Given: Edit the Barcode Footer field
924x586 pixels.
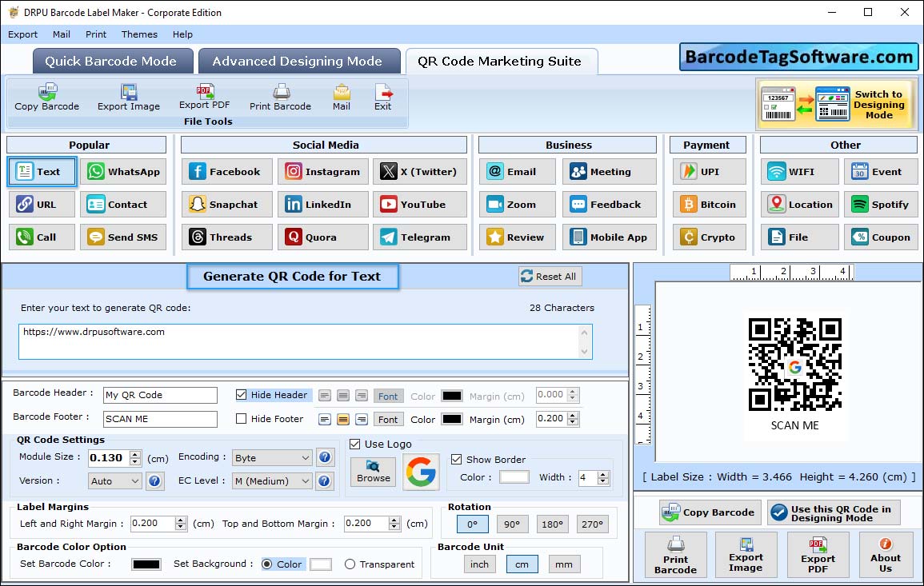Looking at the screenshot, I should (160, 419).
